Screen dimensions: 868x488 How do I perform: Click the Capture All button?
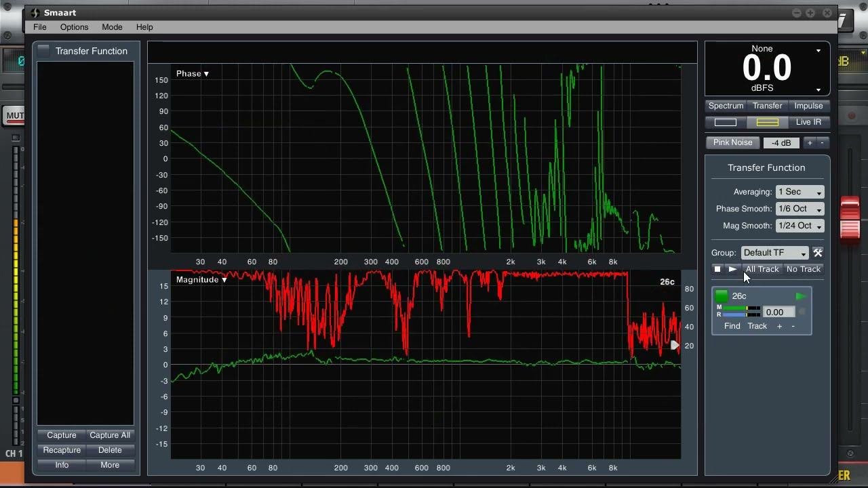click(x=110, y=435)
